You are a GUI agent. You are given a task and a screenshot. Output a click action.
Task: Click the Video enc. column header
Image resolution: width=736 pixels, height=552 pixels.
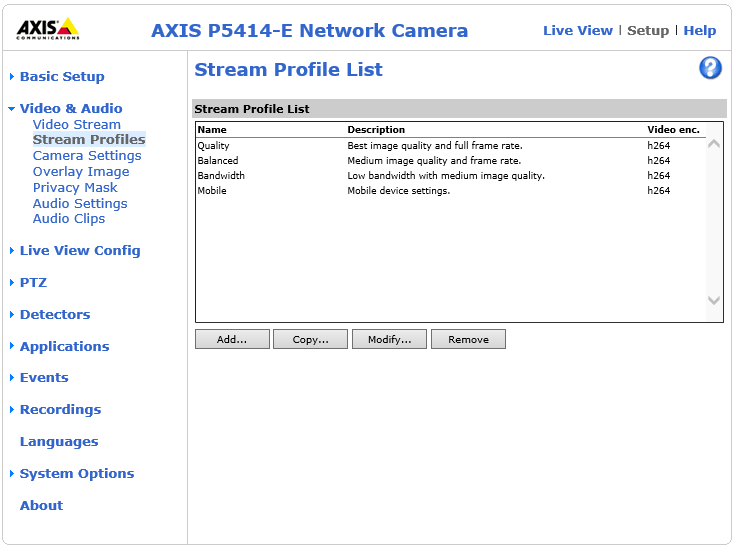tap(673, 130)
